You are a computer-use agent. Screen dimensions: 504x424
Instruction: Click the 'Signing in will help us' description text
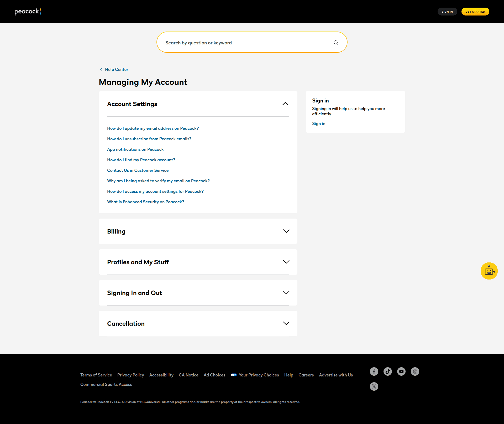348,111
